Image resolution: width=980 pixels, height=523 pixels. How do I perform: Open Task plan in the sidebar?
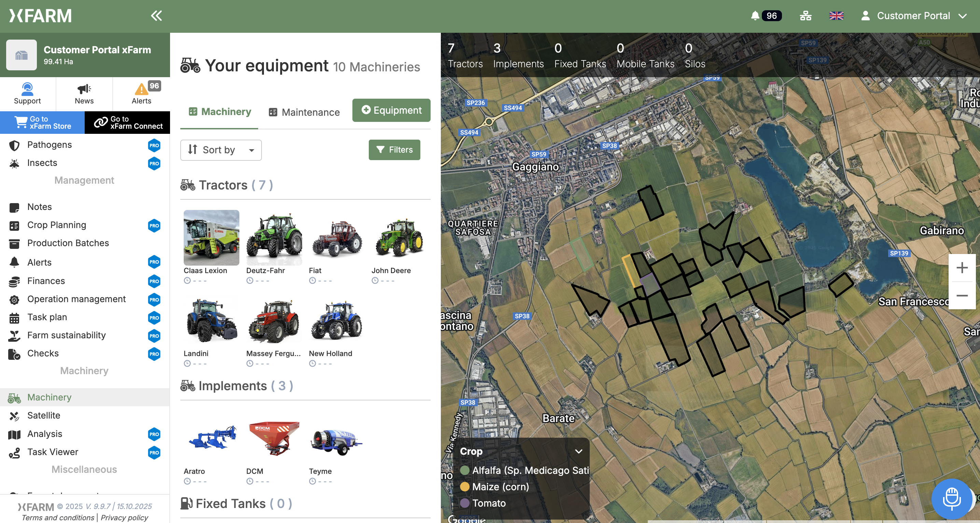coord(84,317)
